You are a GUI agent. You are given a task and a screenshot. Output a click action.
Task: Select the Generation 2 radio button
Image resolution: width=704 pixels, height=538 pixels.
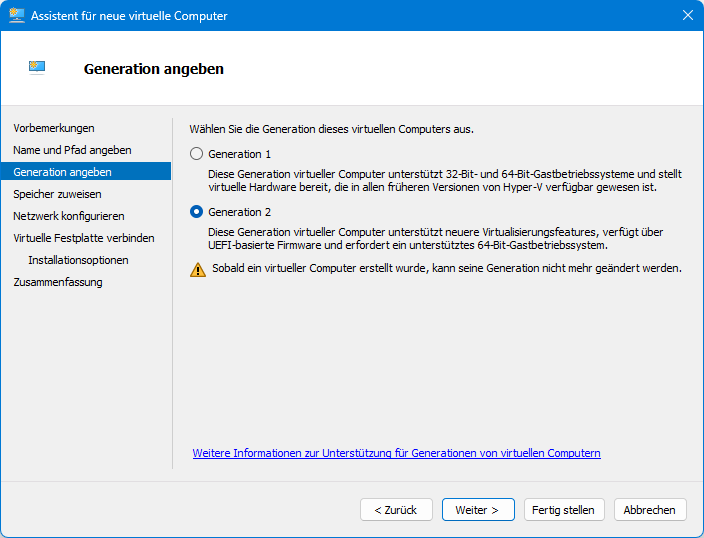(x=197, y=212)
